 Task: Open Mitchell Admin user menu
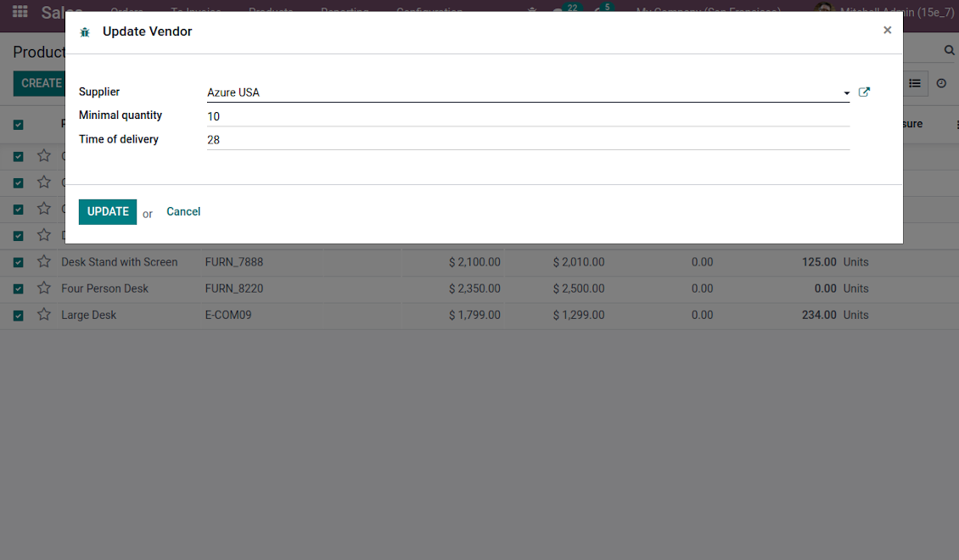[x=885, y=10]
